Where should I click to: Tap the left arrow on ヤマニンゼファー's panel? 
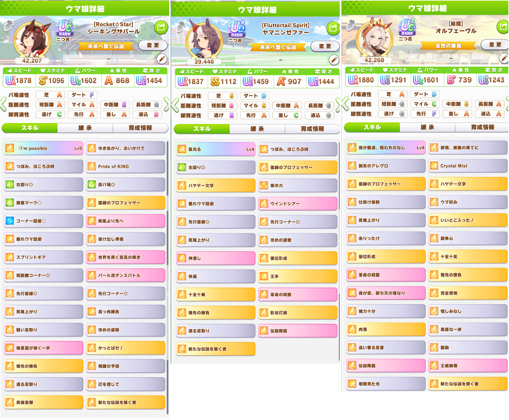[x=175, y=105]
